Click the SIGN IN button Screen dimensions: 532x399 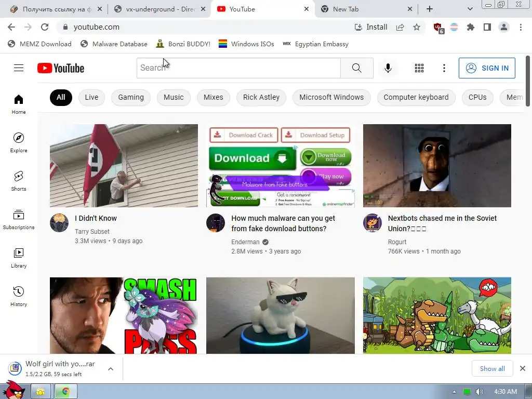487,68
